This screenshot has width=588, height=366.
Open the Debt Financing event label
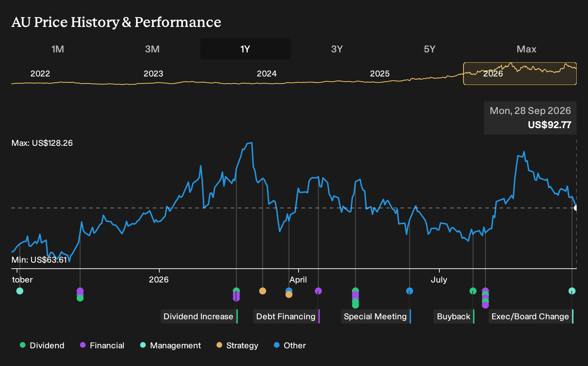pyautogui.click(x=287, y=316)
